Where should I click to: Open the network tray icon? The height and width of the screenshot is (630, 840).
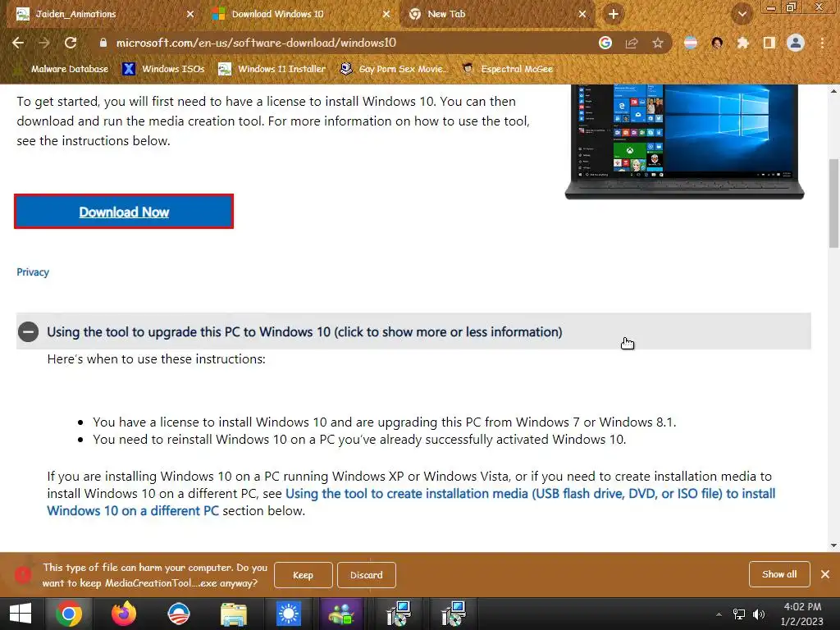739,614
